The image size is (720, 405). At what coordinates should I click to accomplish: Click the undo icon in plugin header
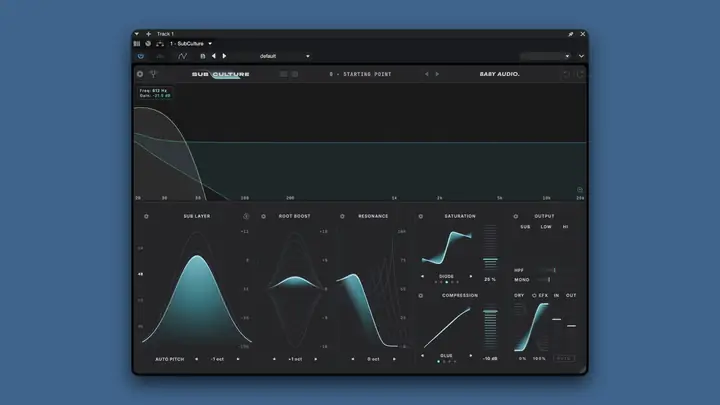pyautogui.click(x=567, y=74)
